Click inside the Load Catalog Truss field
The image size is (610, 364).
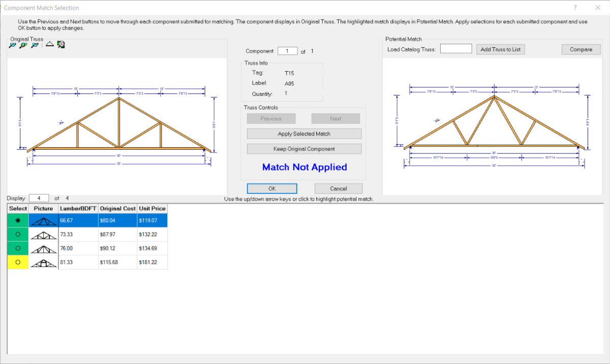456,48
